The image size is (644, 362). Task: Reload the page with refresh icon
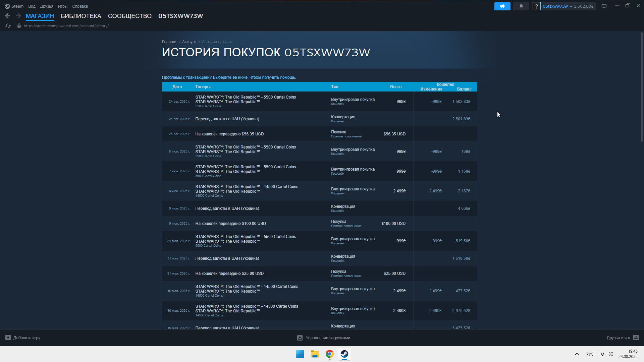point(8,26)
